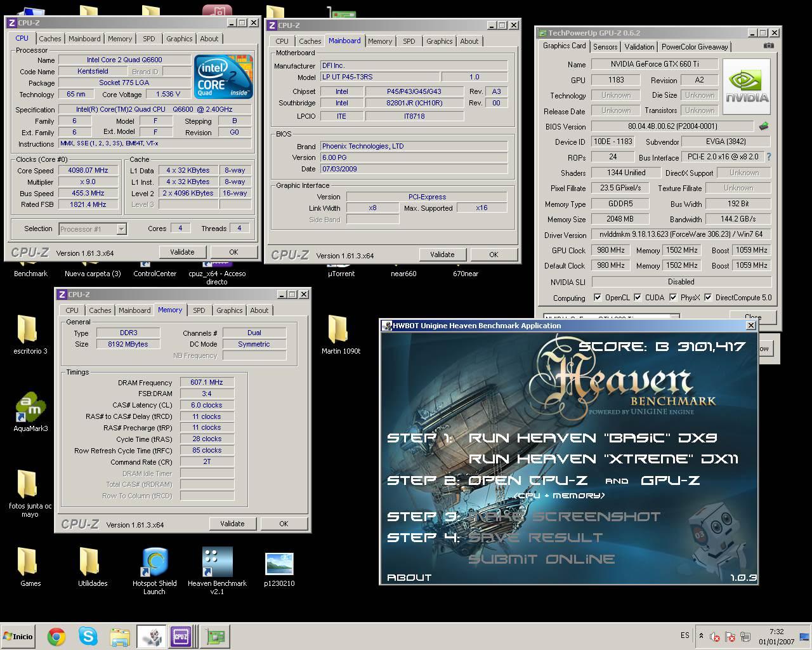This screenshot has height=650, width=812.
Task: Open About tab in CPU-Z CPU window
Action: coord(209,39)
